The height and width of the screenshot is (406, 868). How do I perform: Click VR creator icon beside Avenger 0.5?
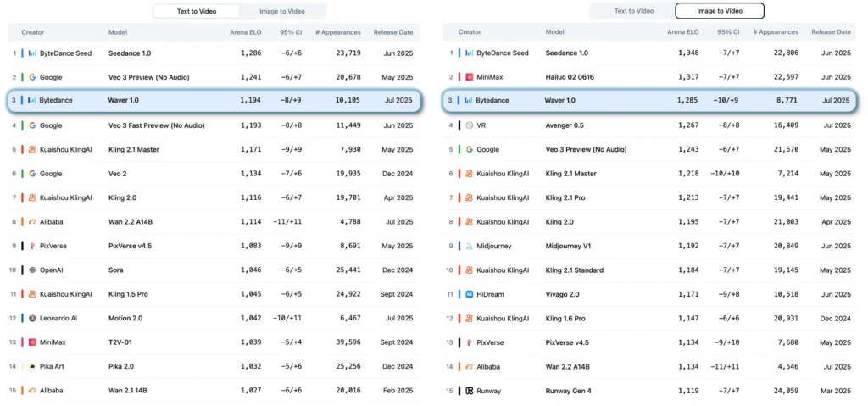[x=469, y=125]
